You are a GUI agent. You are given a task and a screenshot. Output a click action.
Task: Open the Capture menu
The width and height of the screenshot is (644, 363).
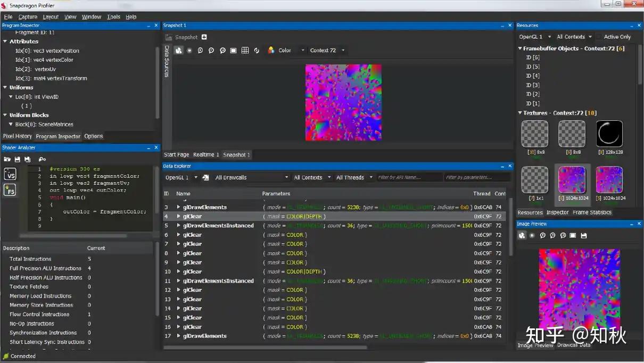(x=28, y=16)
